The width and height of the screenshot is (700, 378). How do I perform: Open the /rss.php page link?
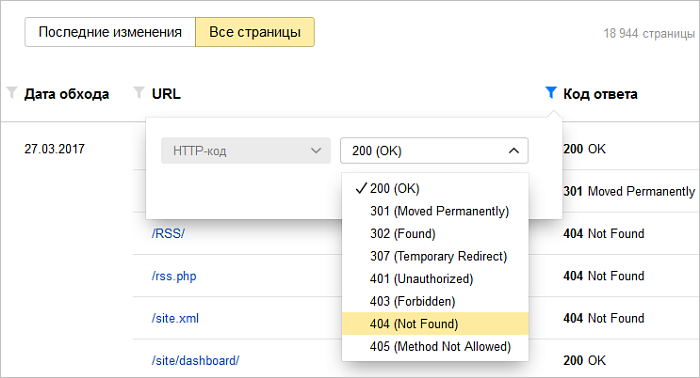tap(174, 276)
